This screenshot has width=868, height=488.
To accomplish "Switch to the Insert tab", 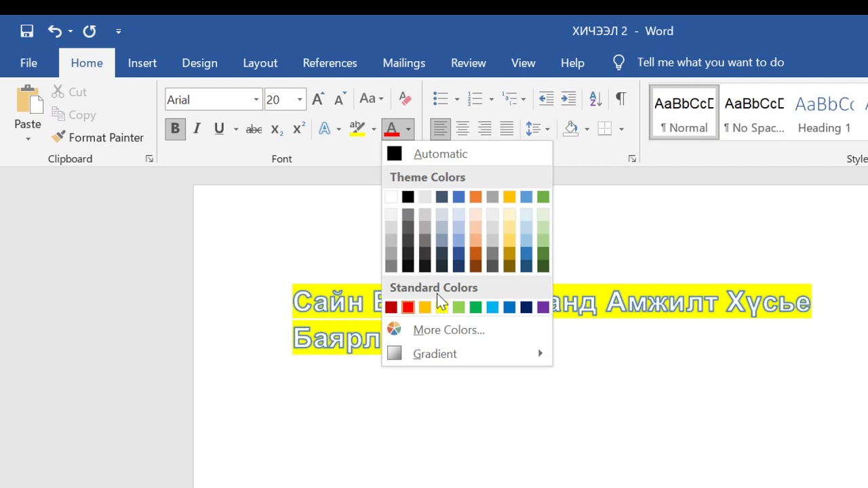I will pos(142,63).
